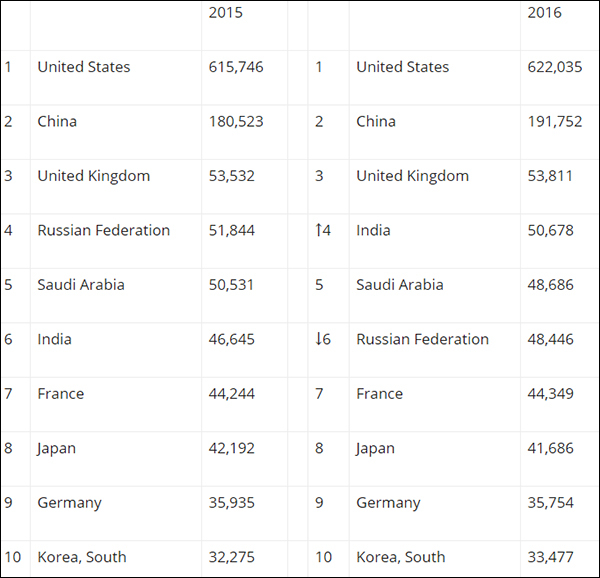Click the 48,446 Russian Federation value
Viewport: 600px width, 578px height.
[x=551, y=339]
